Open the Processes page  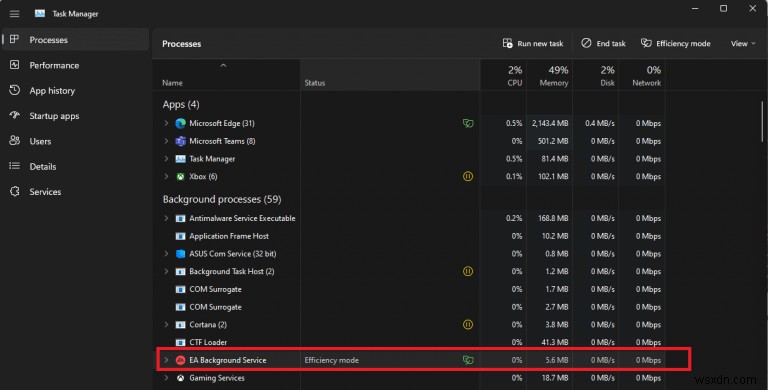[x=76, y=40]
